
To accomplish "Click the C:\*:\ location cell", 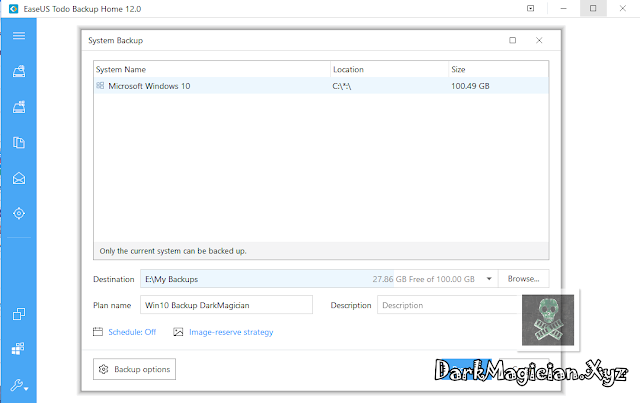I will (x=342, y=86).
